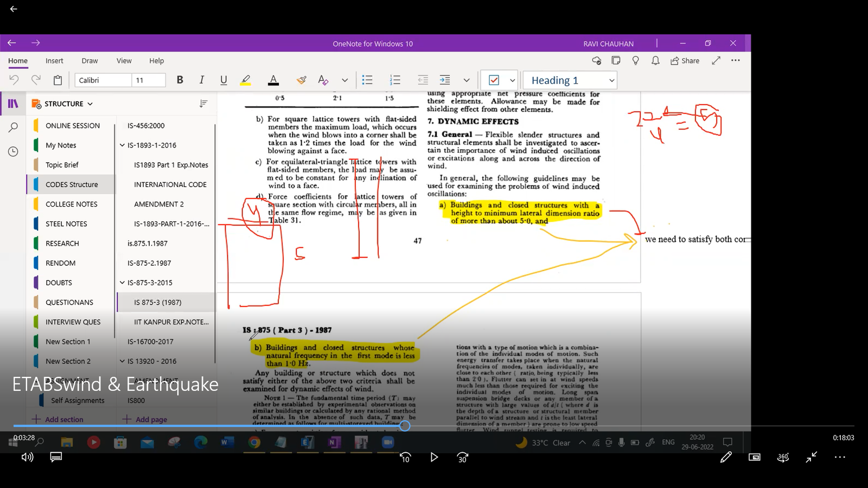Collapse the IS-1893-1-2016 page group
Viewport: 868px width, 488px height.
(122, 145)
